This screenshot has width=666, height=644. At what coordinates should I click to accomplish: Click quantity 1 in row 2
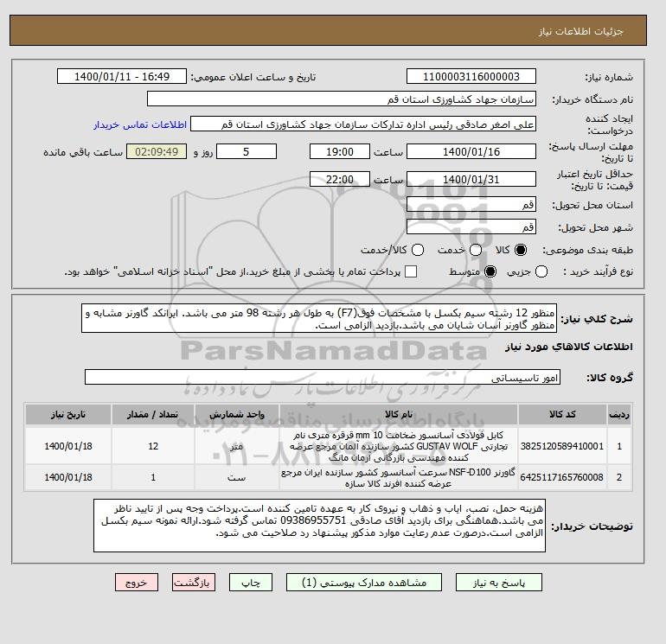tap(153, 477)
